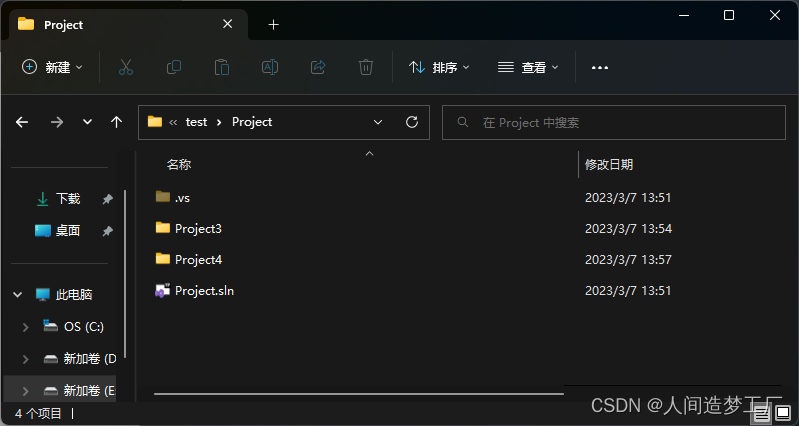
Task: Click the Project4 folder icon
Action: click(x=163, y=258)
